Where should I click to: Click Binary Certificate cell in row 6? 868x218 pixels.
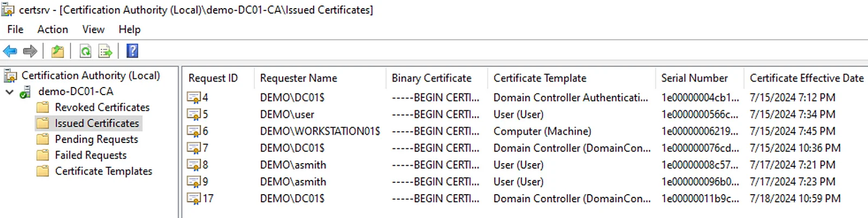coord(436,132)
